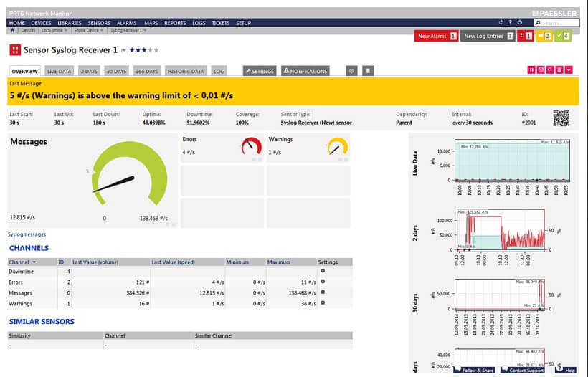Image resolution: width=588 pixels, height=377 pixels.
Task: Pause the sensor with pink pause icon
Action: [531, 70]
